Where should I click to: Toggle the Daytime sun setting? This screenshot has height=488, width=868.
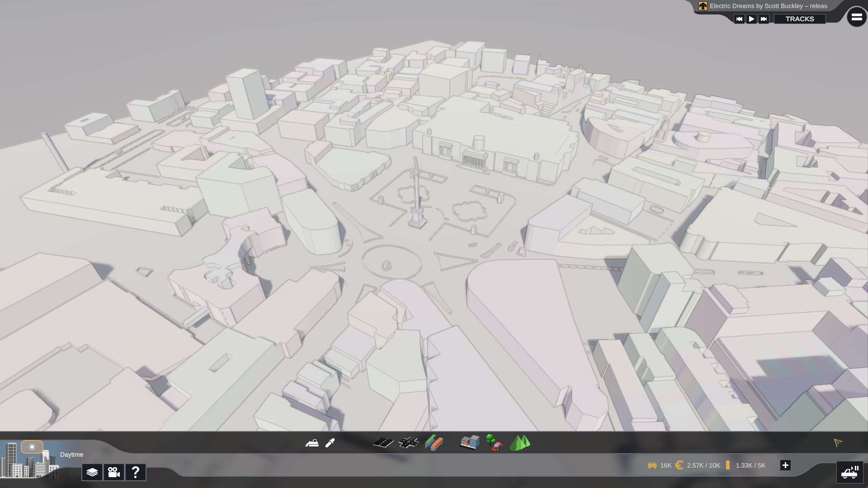(x=32, y=447)
